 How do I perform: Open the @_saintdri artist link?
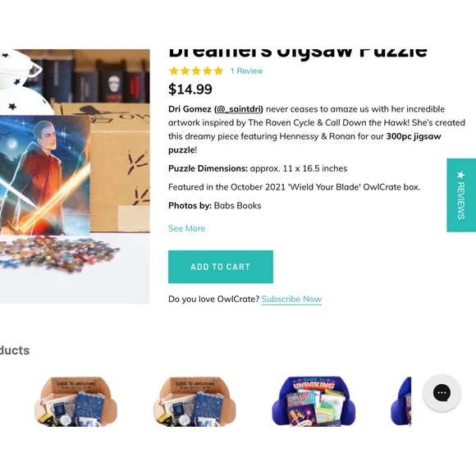(239, 109)
